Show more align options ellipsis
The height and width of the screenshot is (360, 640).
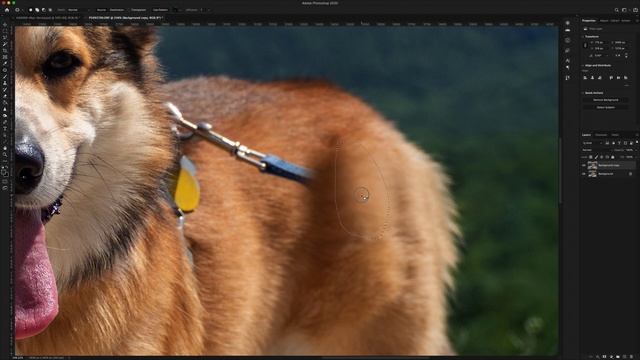click(627, 85)
